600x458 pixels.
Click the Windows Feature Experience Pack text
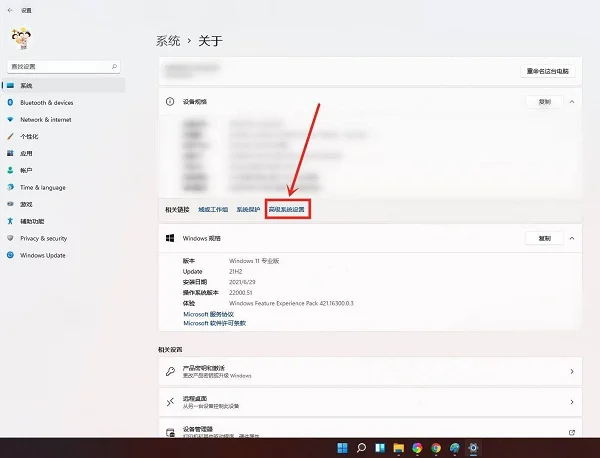click(291, 303)
